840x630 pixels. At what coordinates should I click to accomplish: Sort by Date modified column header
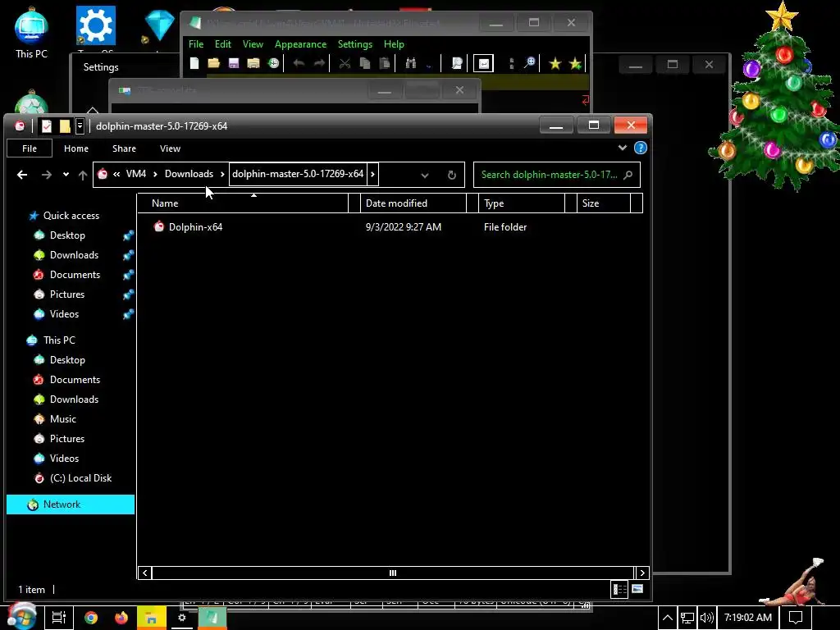413,203
